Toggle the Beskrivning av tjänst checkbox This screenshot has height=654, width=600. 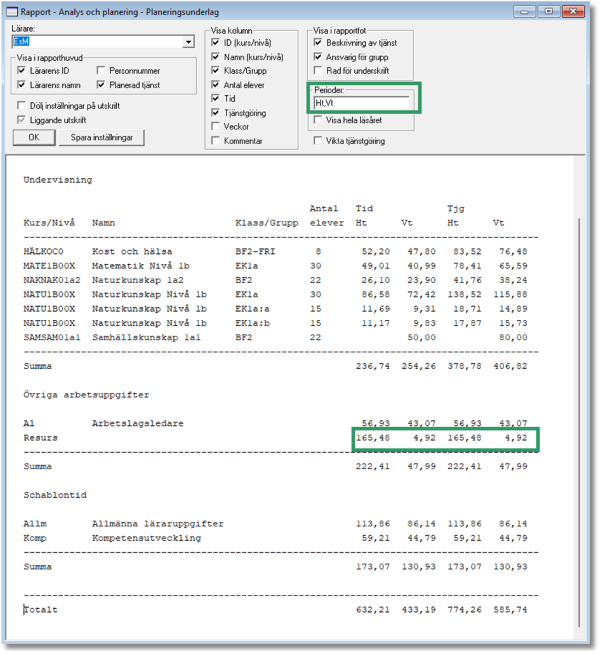tap(319, 43)
